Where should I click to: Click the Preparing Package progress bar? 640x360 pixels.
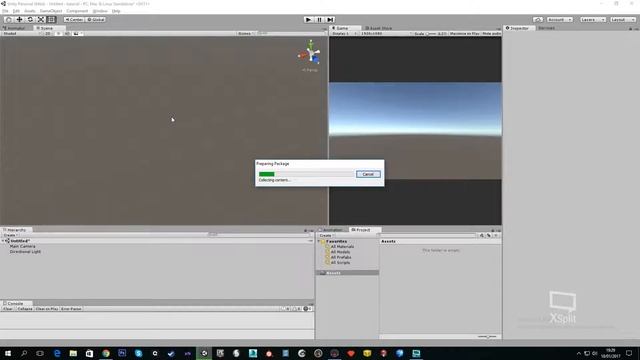pyautogui.click(x=306, y=174)
